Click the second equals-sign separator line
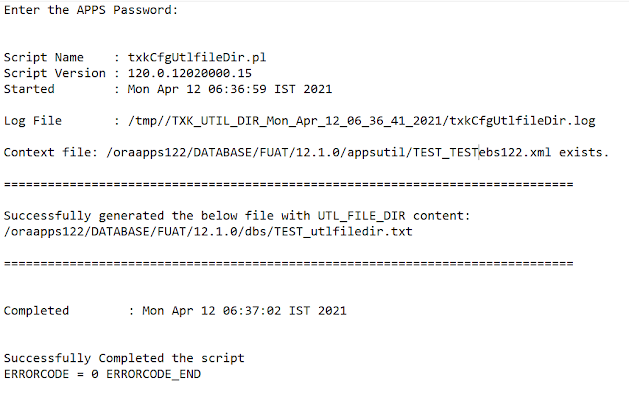This screenshot has height=411, width=629. 288,263
